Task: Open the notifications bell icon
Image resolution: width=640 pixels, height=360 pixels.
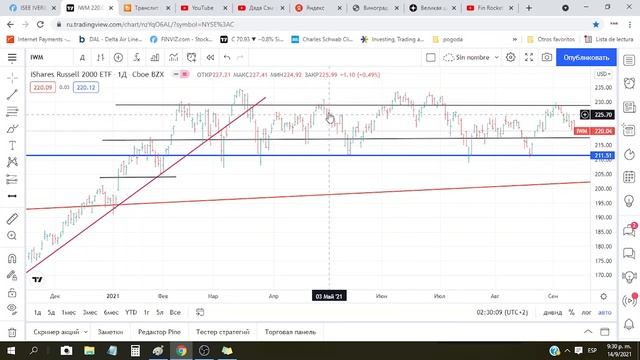Action: 629,324
